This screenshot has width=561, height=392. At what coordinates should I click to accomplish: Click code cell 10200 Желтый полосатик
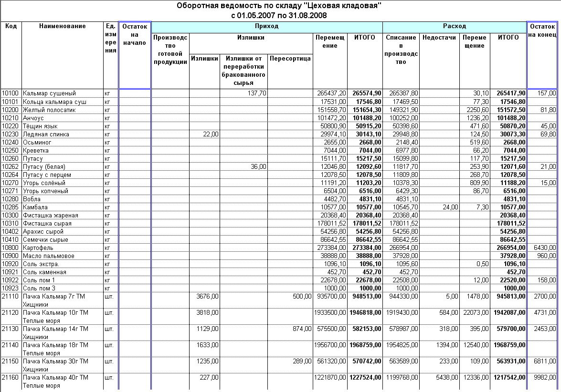click(x=11, y=110)
